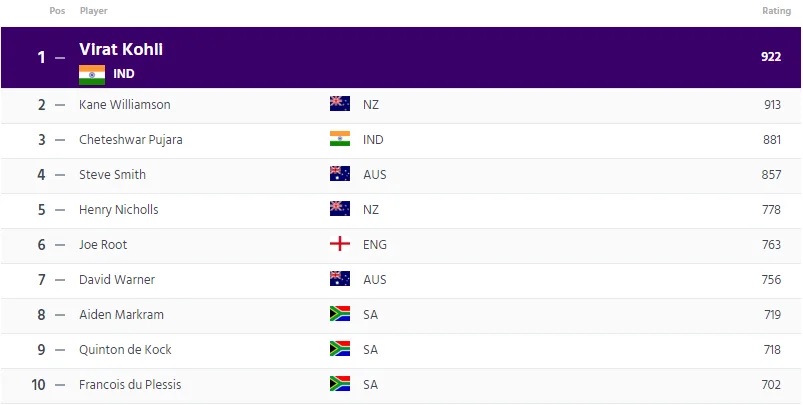Click England flag next to Joe Root

click(x=340, y=244)
